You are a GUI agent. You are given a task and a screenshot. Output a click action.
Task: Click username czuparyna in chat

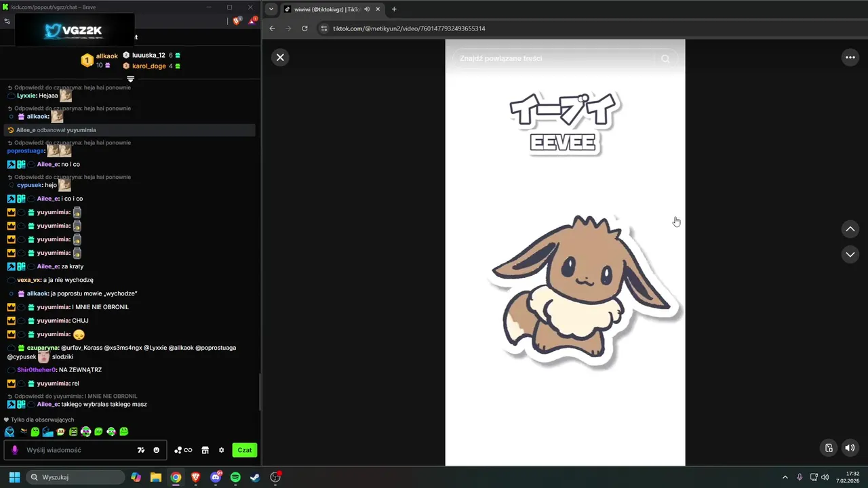pos(43,348)
